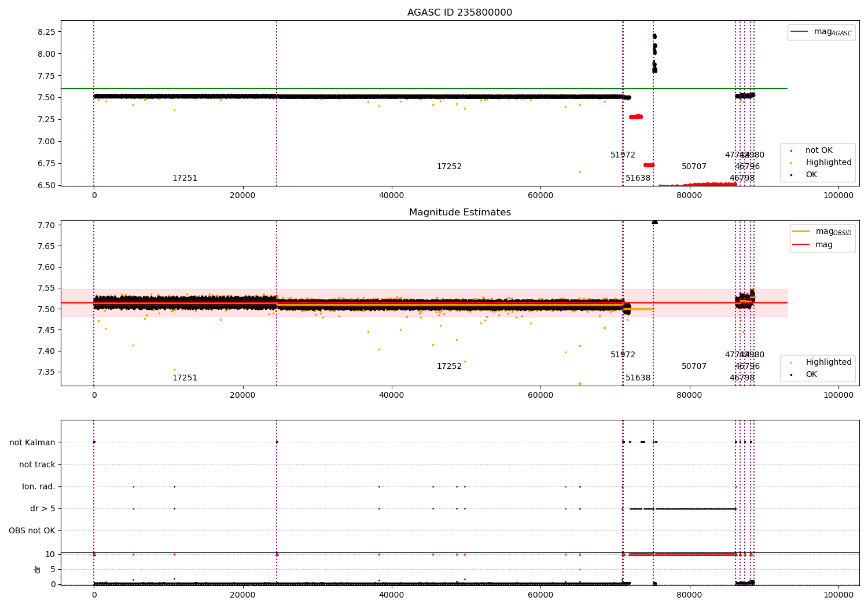This screenshot has height=608, width=868.
Task: Click the y-axis tick value 6.50
Action: point(46,185)
